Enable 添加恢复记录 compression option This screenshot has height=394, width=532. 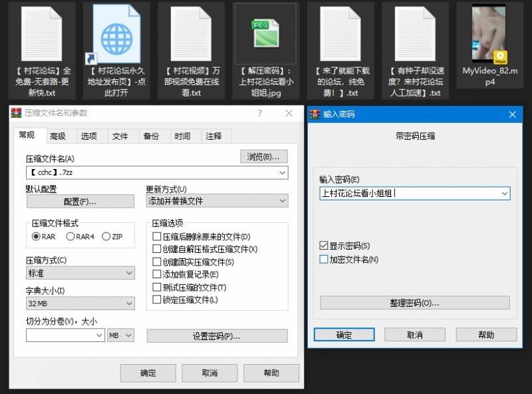click(x=156, y=272)
